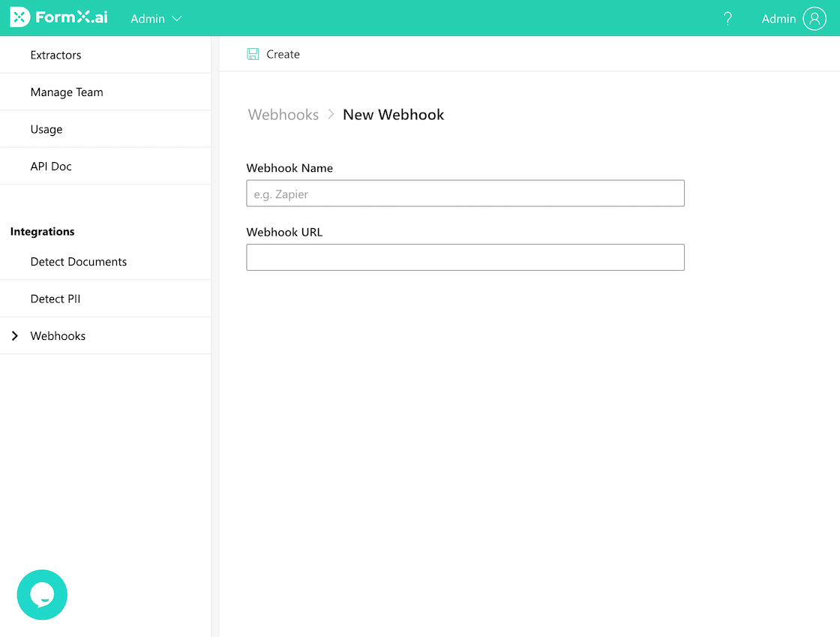Click the save disk icon beside Create

pyautogui.click(x=253, y=54)
